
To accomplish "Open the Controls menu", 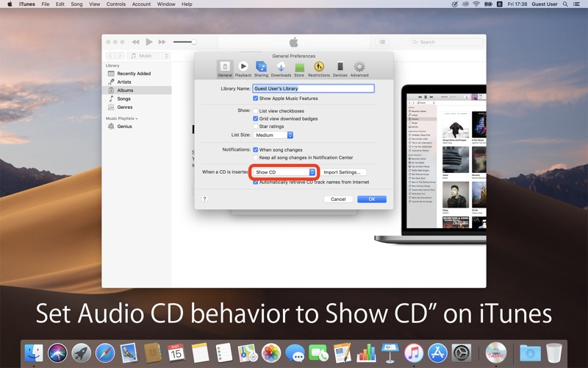I will click(x=116, y=4).
